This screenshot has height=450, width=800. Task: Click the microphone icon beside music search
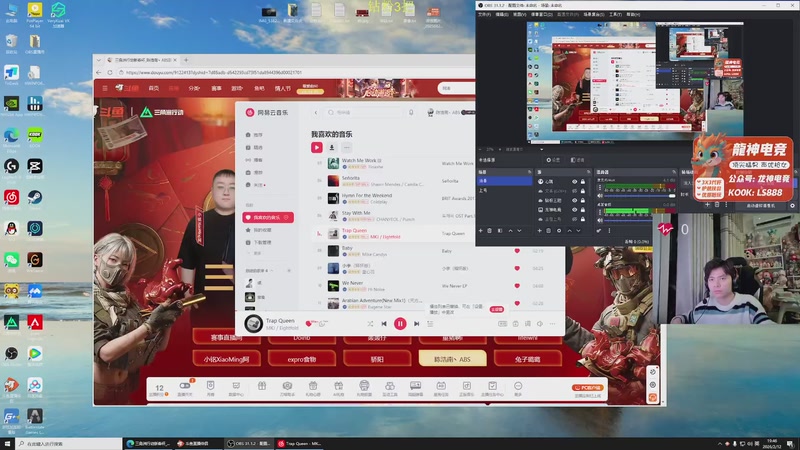coord(411,112)
